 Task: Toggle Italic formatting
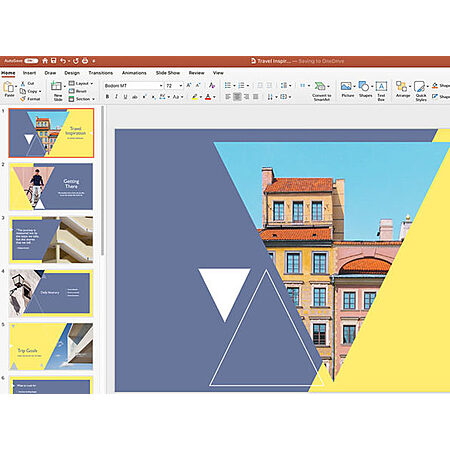tap(116, 97)
